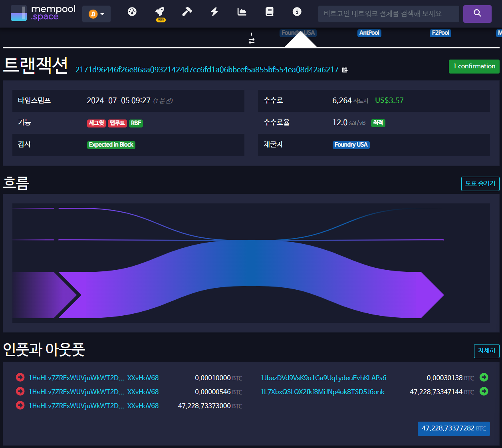502x448 pixels.
Task: Click inside the network search input field
Action: coord(388,14)
